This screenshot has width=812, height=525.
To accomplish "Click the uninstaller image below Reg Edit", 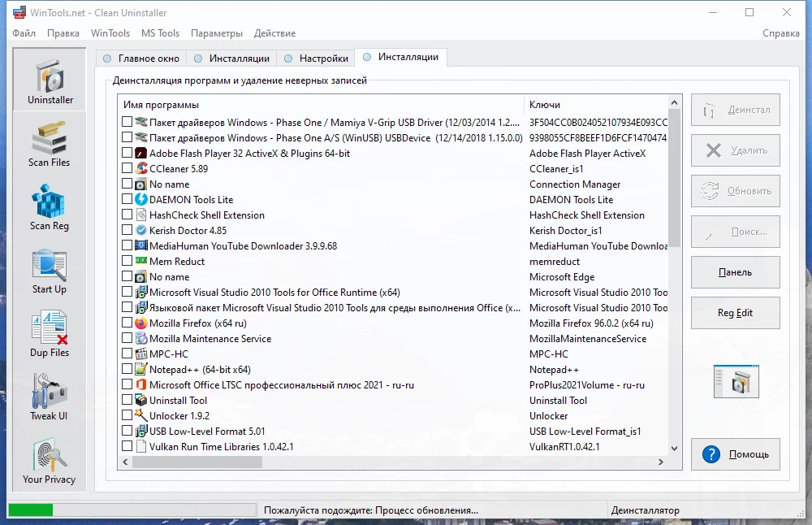I will [x=736, y=382].
